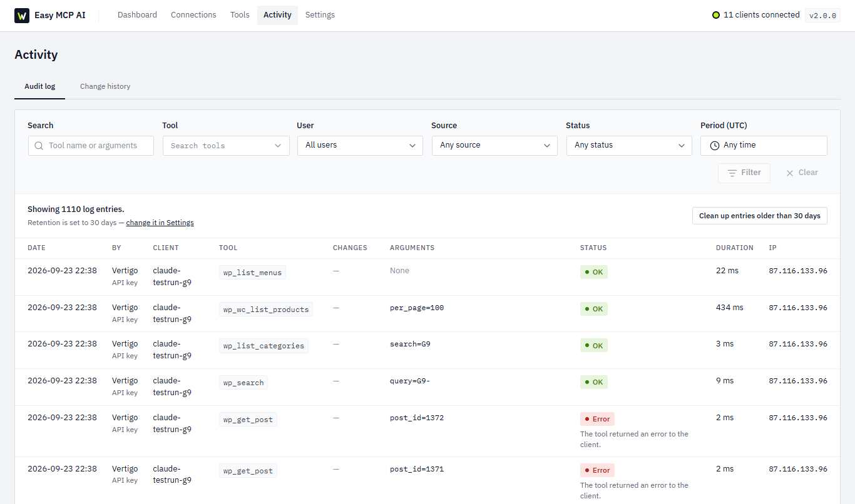855x504 pixels.
Task: Click the OK status badge for wp_search
Action: click(x=594, y=382)
